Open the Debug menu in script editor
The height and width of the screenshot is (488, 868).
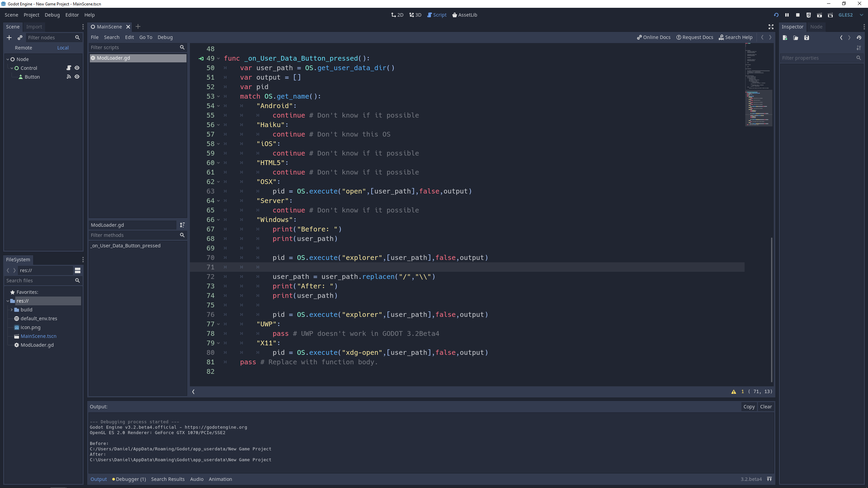click(x=165, y=37)
